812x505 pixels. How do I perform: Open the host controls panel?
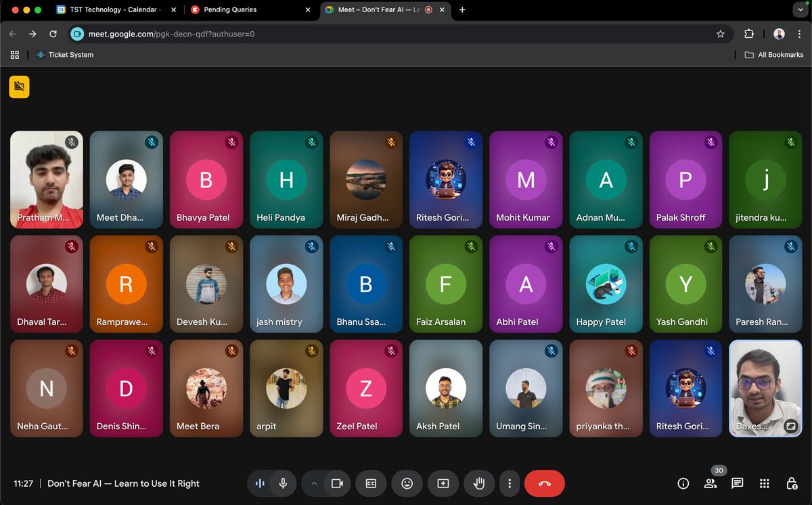coord(792,483)
